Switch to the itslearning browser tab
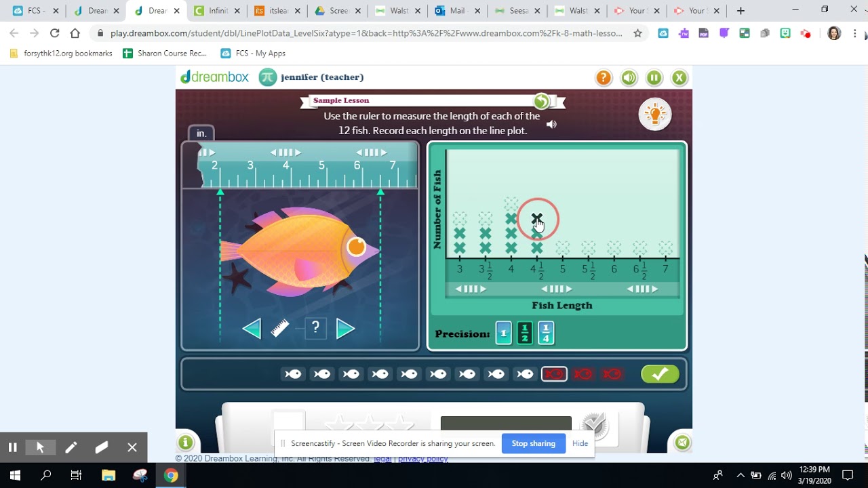This screenshot has height=488, width=868. click(x=278, y=11)
